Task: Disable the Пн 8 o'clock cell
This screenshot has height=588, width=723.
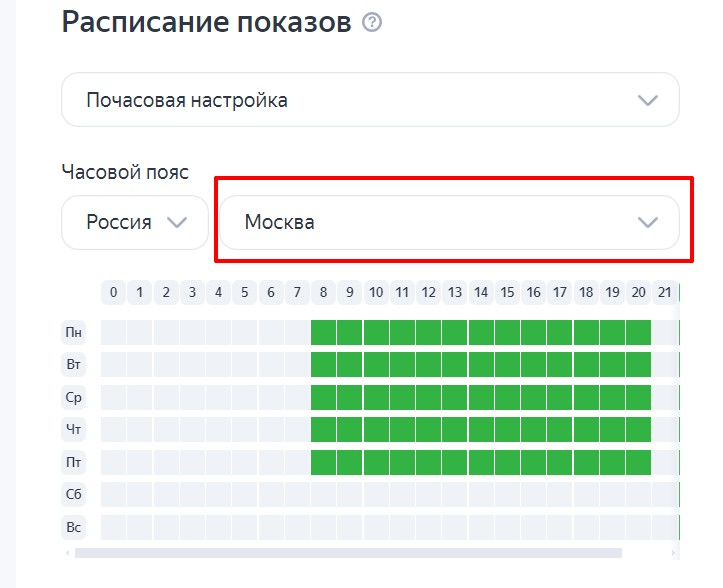Action: [324, 332]
